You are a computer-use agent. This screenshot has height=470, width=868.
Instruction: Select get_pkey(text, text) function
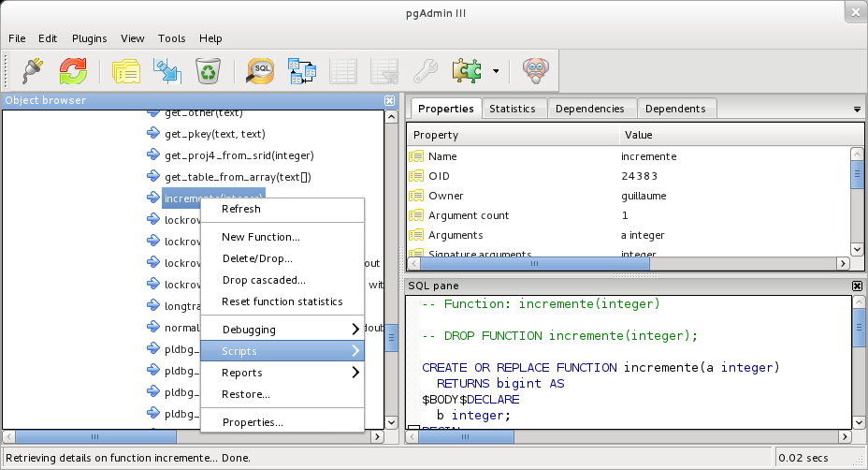(x=215, y=134)
